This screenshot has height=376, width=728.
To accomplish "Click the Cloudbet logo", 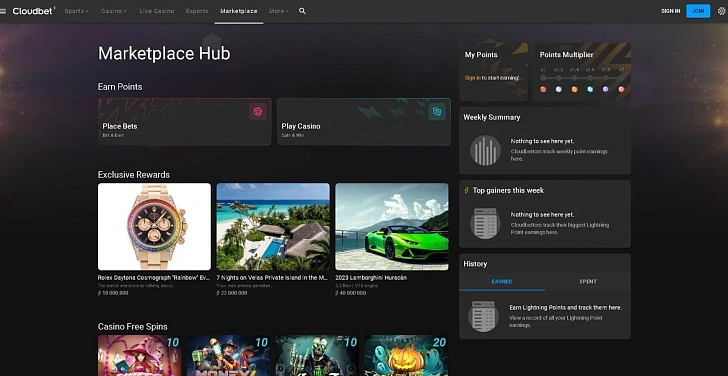I will coord(34,11).
